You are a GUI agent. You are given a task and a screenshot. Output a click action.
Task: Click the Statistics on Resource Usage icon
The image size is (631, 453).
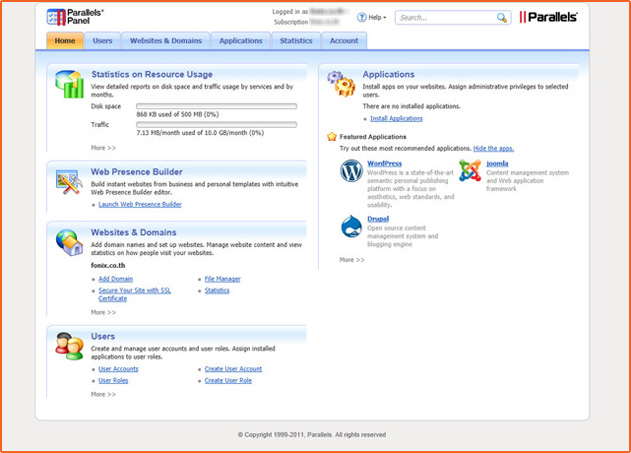tap(69, 84)
